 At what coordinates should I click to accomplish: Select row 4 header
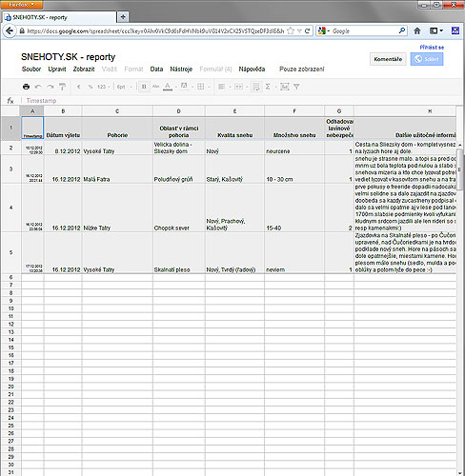(10, 208)
